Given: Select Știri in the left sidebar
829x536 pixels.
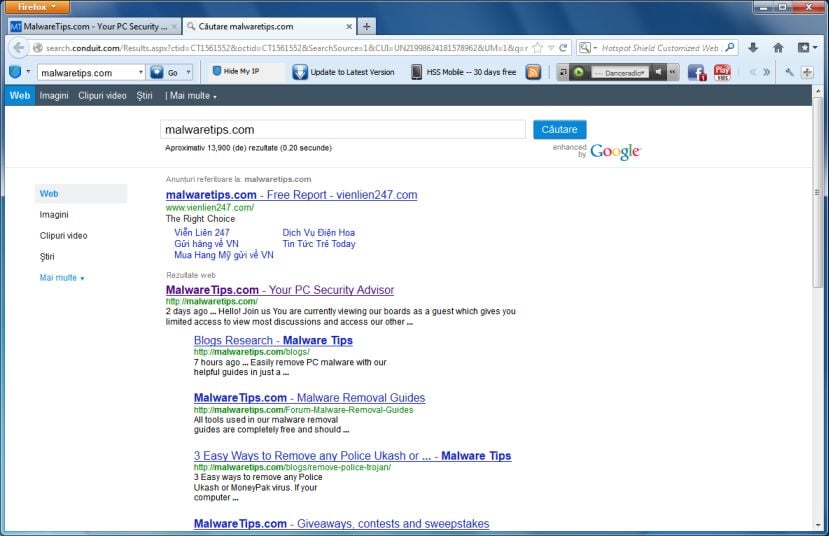Looking at the screenshot, I should (x=47, y=256).
